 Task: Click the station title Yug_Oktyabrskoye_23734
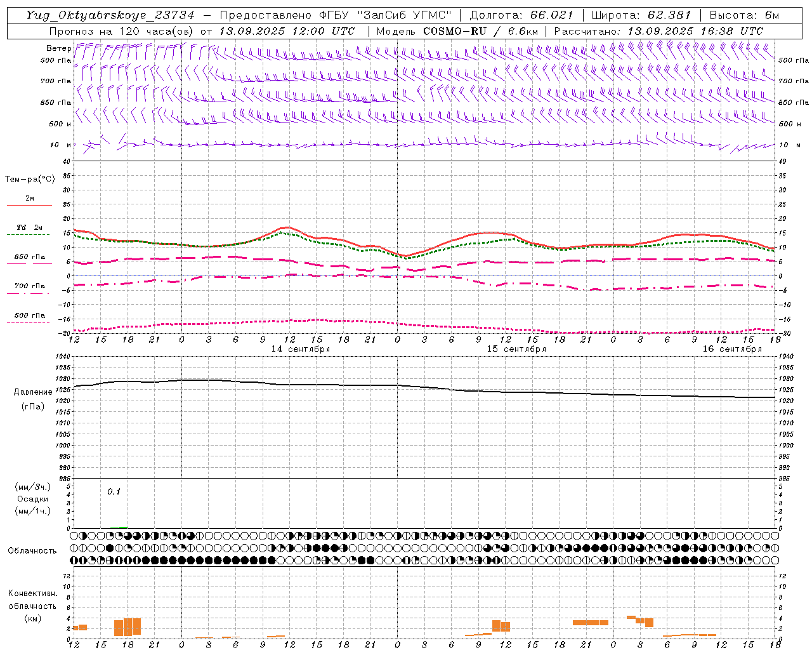click(x=110, y=15)
